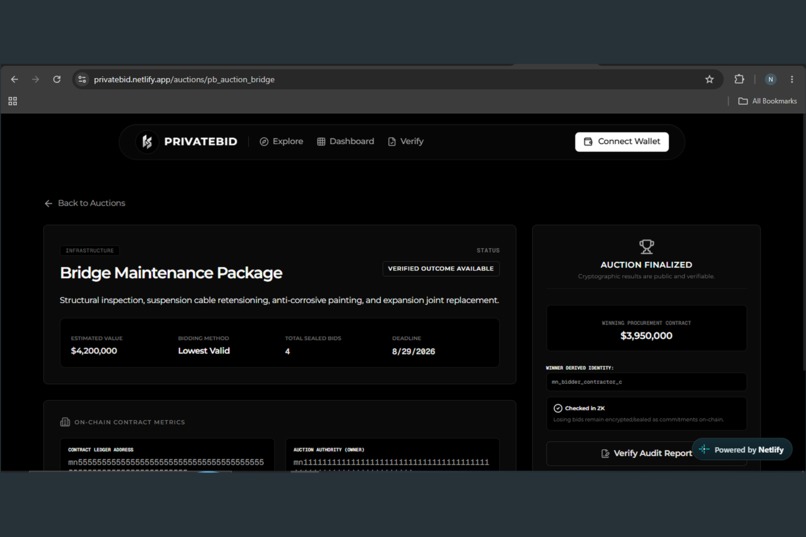Screen dimensions: 806x537
Task: Click the 8/29/2026 deadline
Action: pos(413,351)
